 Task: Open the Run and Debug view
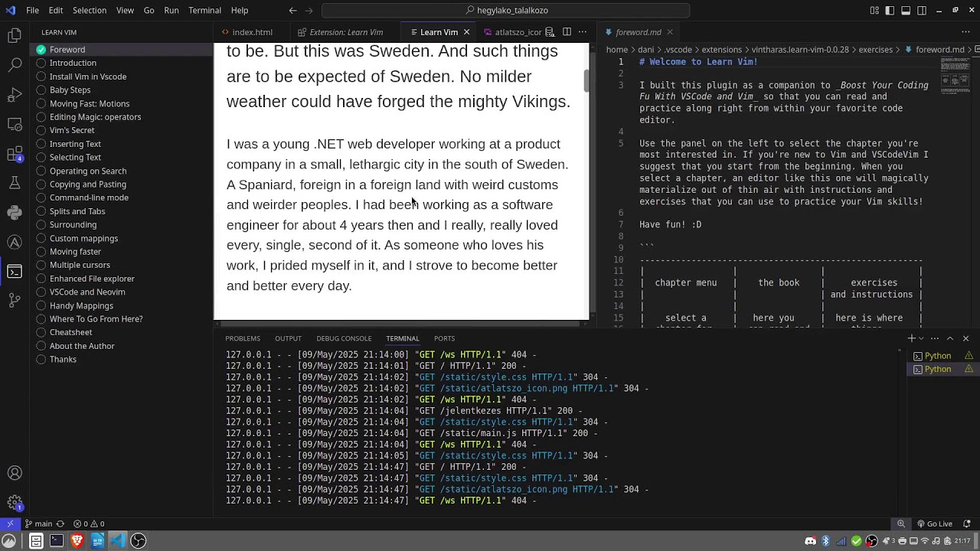15,95
